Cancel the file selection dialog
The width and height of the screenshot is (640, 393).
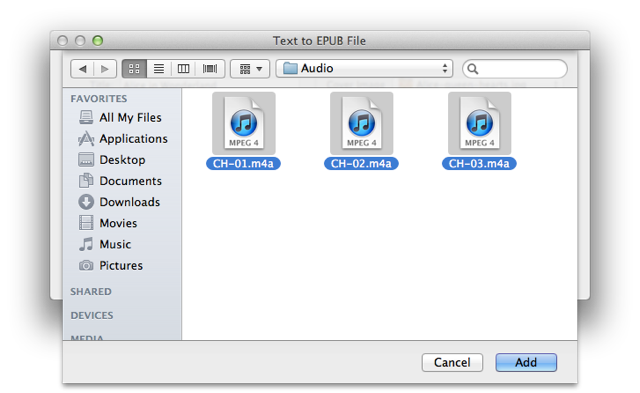pyautogui.click(x=452, y=362)
